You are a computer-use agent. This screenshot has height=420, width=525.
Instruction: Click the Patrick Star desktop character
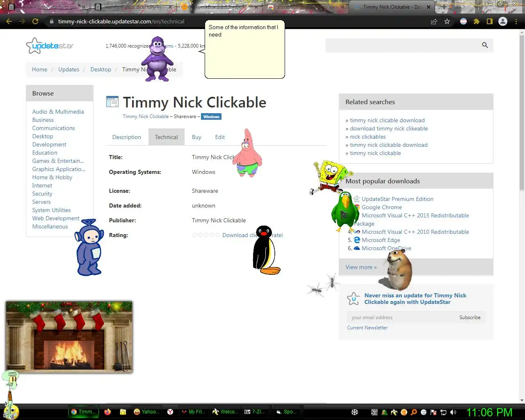coord(247,153)
